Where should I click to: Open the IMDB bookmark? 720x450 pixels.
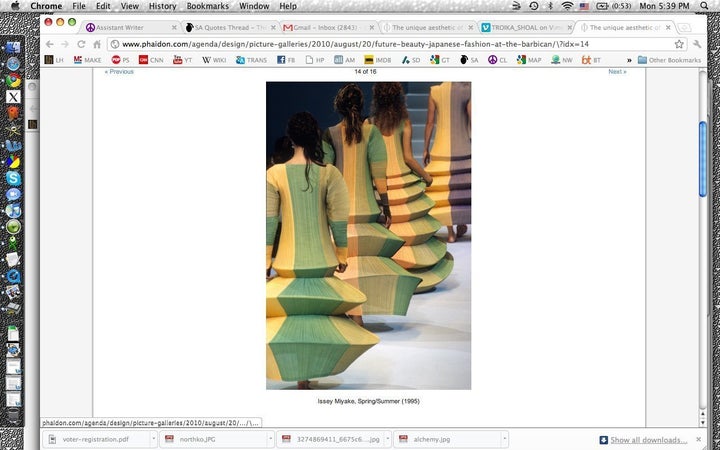tap(377, 60)
